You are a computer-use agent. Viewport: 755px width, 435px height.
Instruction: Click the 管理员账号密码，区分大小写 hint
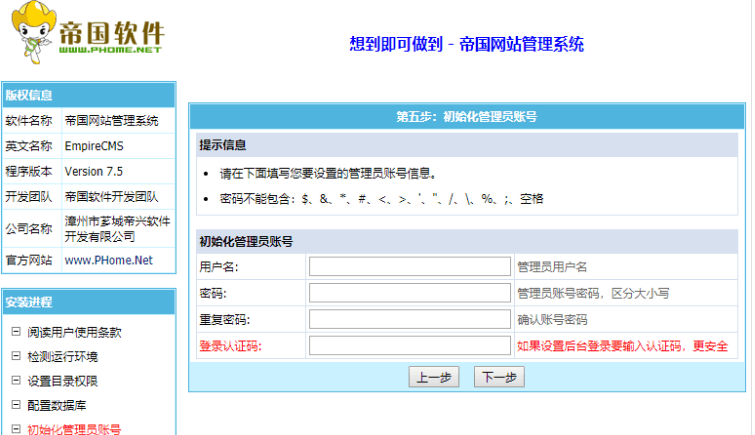coord(593,293)
